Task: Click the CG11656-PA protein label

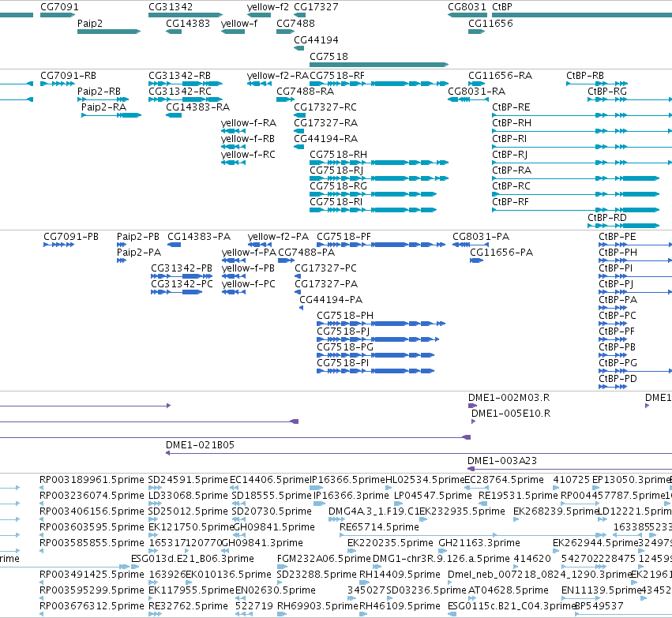Action: coord(501,253)
